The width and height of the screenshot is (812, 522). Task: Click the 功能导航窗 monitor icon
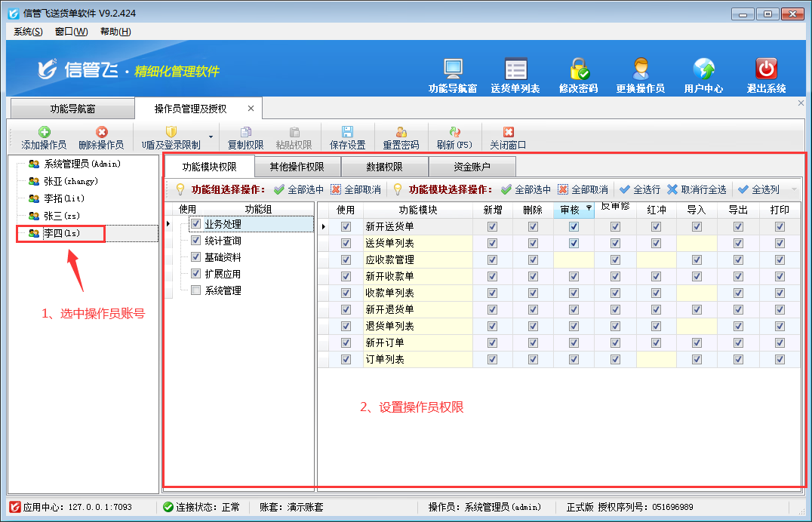click(x=453, y=69)
